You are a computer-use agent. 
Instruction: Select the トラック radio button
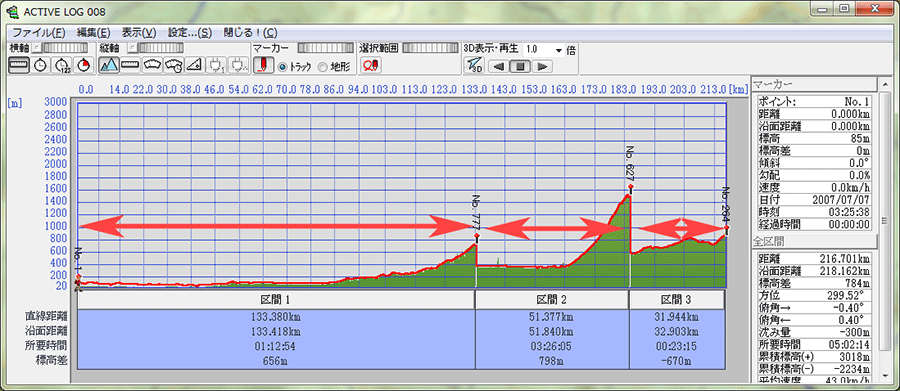point(294,67)
